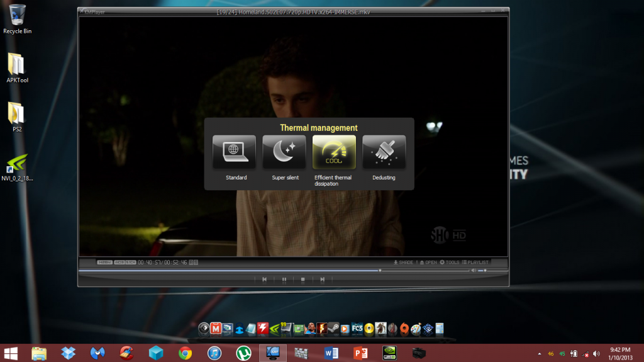The image size is (644, 362).
Task: Click the 9:42 PM taskbar clock
Action: 620,353
